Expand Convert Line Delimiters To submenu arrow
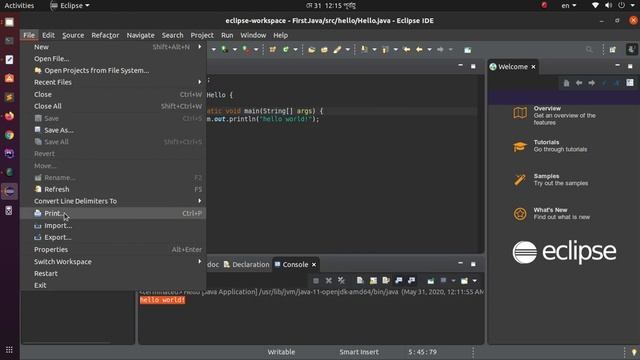Screen dimensions: 640x360 (200, 201)
